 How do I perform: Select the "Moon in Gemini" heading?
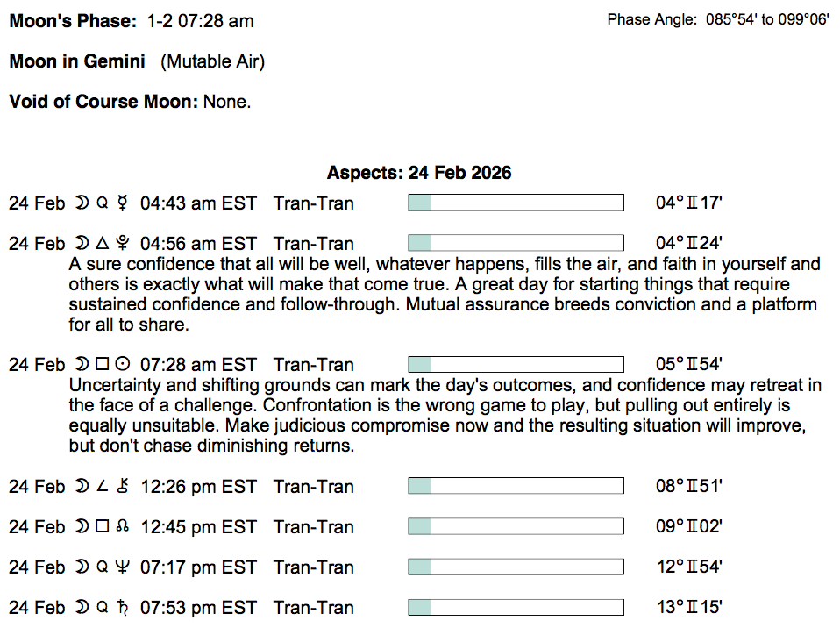click(x=77, y=61)
